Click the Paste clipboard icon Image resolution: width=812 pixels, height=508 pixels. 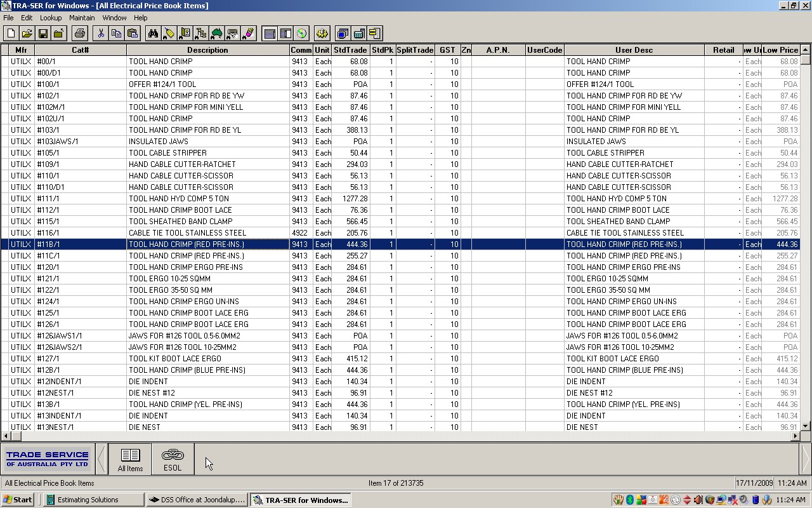pyautogui.click(x=132, y=34)
